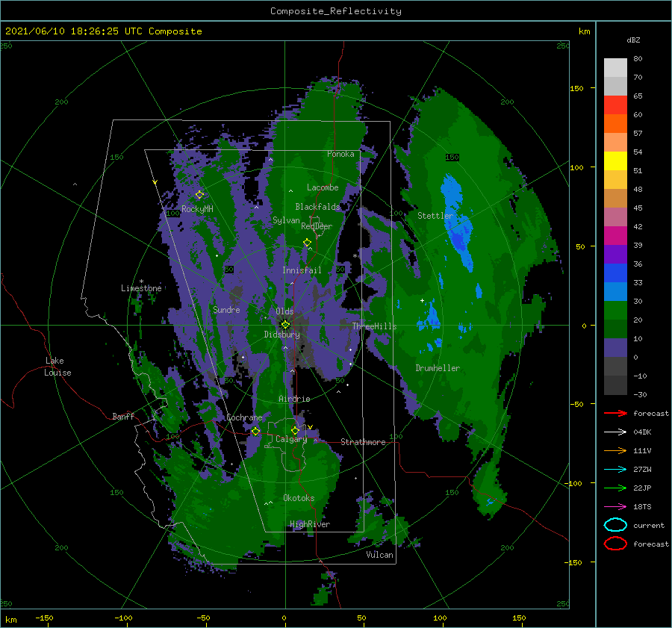Select the cyan 'current' ellipse legend icon
Screen dimensions: 672x628
(615, 525)
